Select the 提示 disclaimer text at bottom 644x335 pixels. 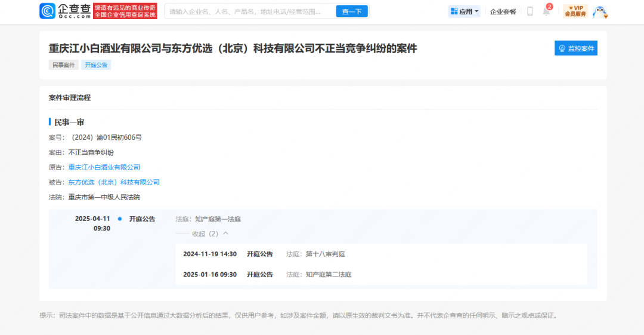(x=299, y=315)
